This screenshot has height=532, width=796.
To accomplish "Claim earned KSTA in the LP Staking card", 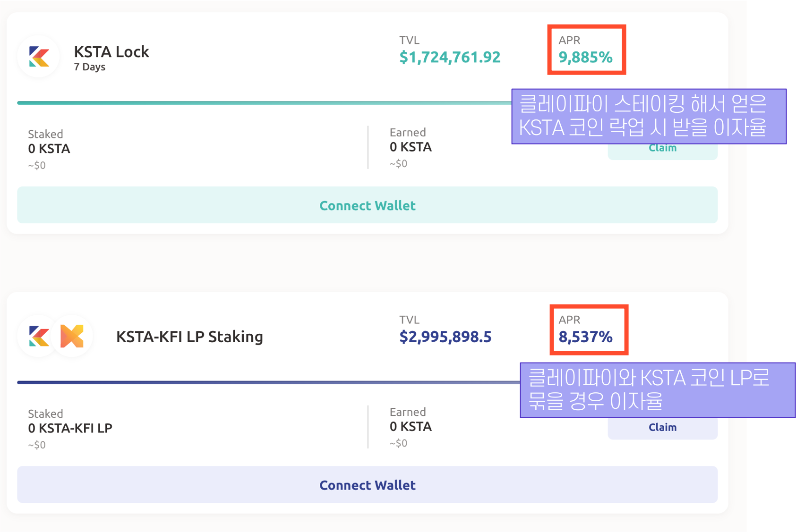I will pos(662,428).
